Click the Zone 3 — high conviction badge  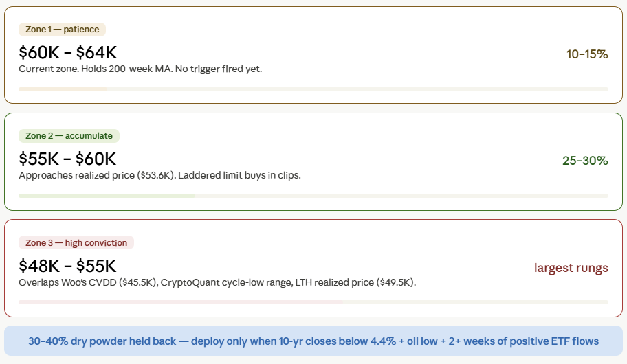click(x=76, y=242)
